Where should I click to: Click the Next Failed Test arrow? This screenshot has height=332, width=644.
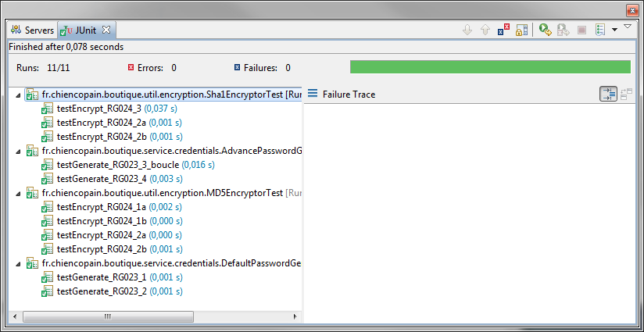(x=467, y=30)
